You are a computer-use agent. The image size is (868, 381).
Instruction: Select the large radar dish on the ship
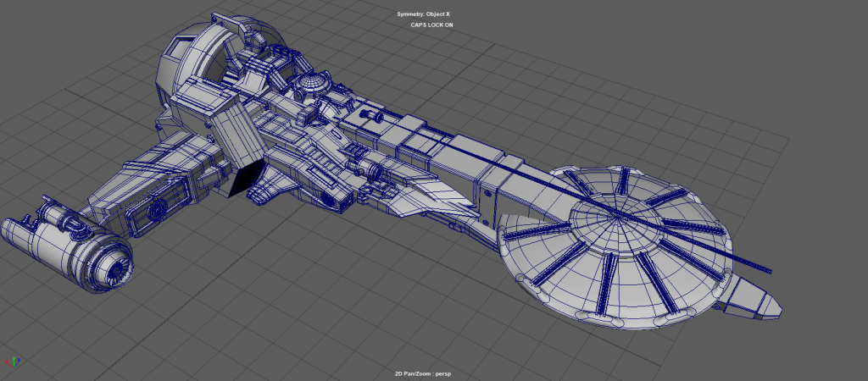point(615,247)
